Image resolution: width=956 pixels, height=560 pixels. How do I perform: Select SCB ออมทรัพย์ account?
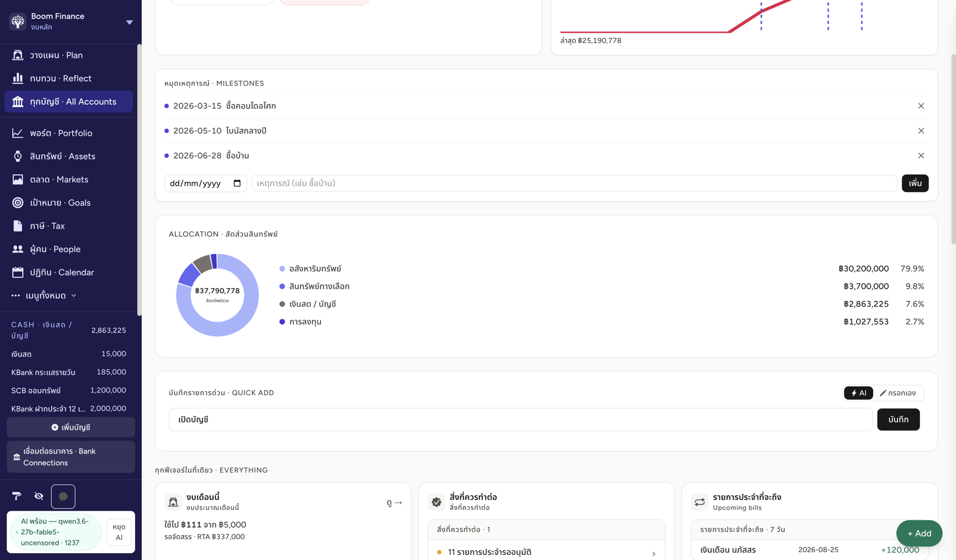pos(69,390)
